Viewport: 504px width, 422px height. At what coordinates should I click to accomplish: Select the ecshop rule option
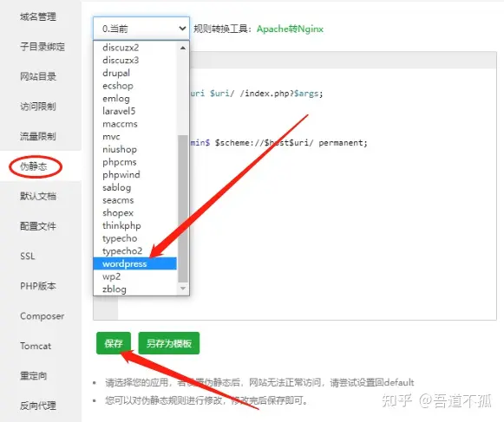[x=135, y=86]
